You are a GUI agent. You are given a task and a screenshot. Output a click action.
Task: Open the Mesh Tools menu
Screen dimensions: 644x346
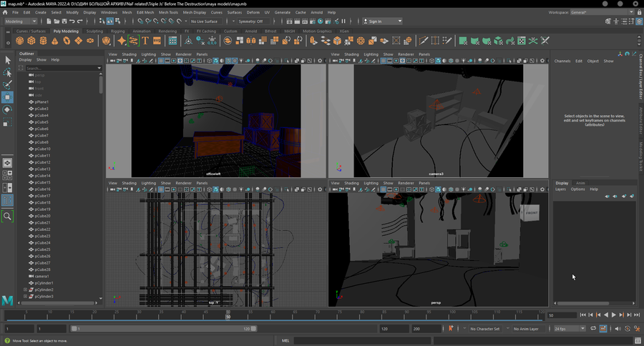point(168,12)
